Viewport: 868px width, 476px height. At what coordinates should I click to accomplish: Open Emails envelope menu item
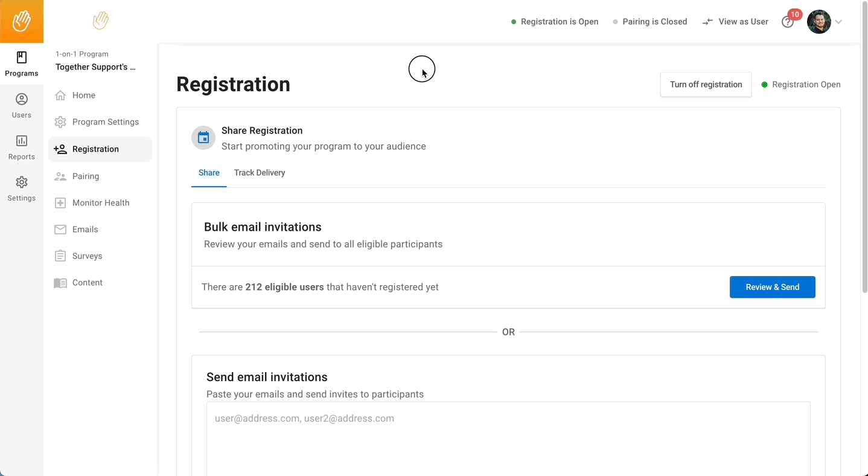pyautogui.click(x=100, y=230)
